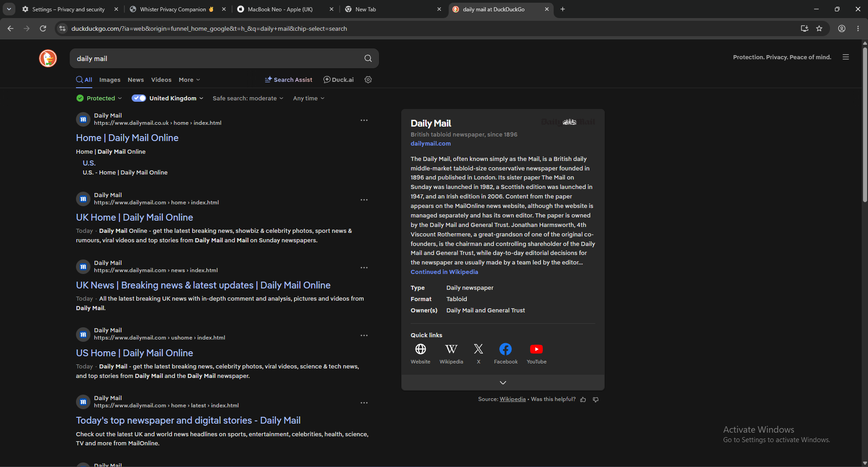868x467 pixels.
Task: Open a new browser tab
Action: [563, 9]
